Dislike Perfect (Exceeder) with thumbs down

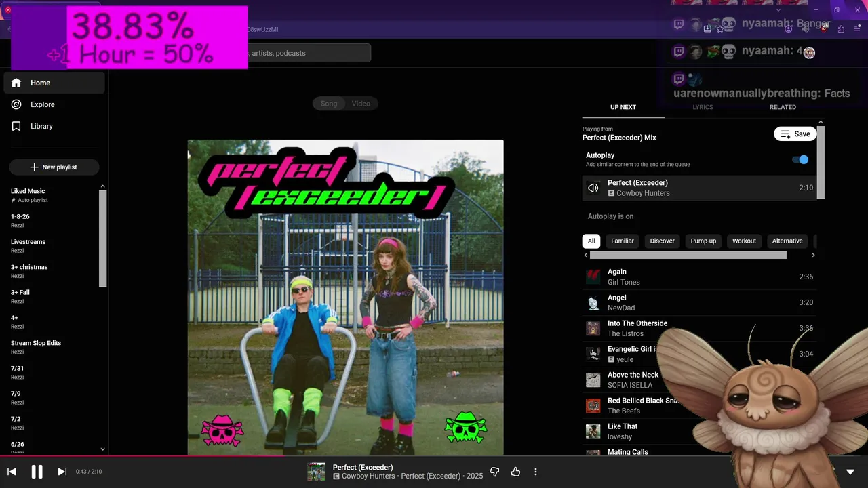[x=495, y=472]
